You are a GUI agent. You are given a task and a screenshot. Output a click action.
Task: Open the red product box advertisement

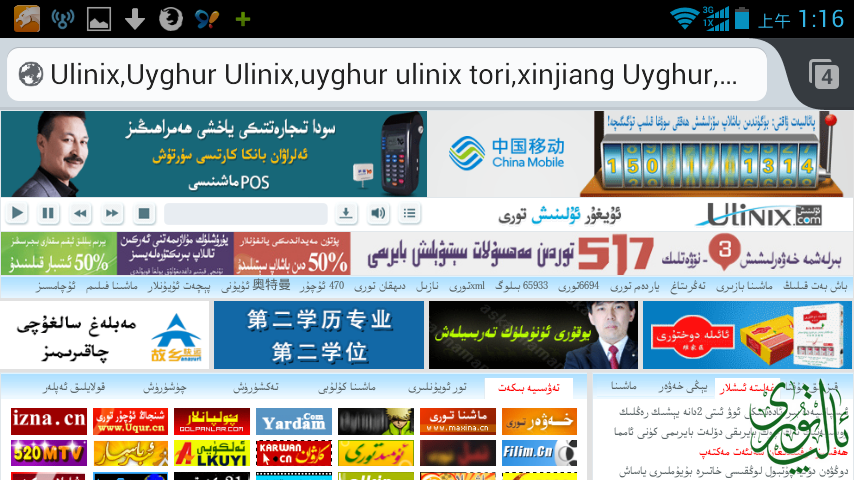tap(747, 335)
